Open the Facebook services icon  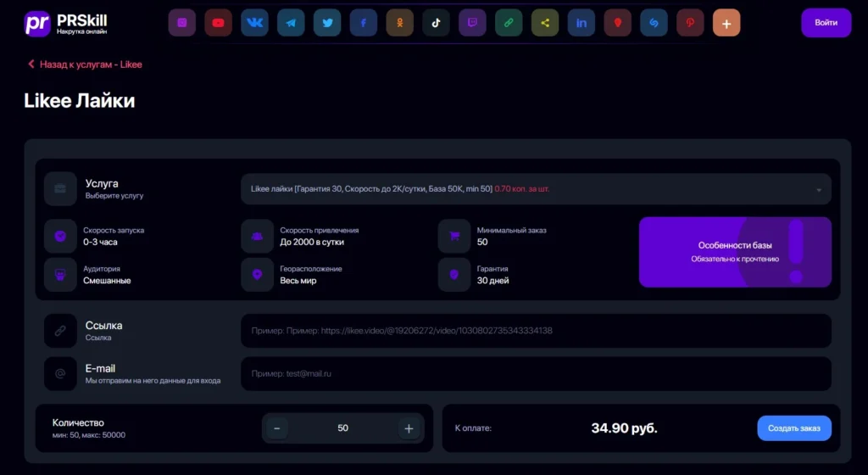pyautogui.click(x=364, y=23)
